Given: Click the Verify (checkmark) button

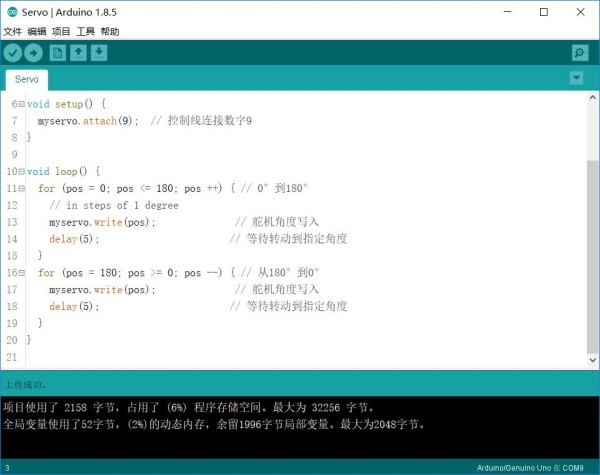Looking at the screenshot, I should pos(13,53).
